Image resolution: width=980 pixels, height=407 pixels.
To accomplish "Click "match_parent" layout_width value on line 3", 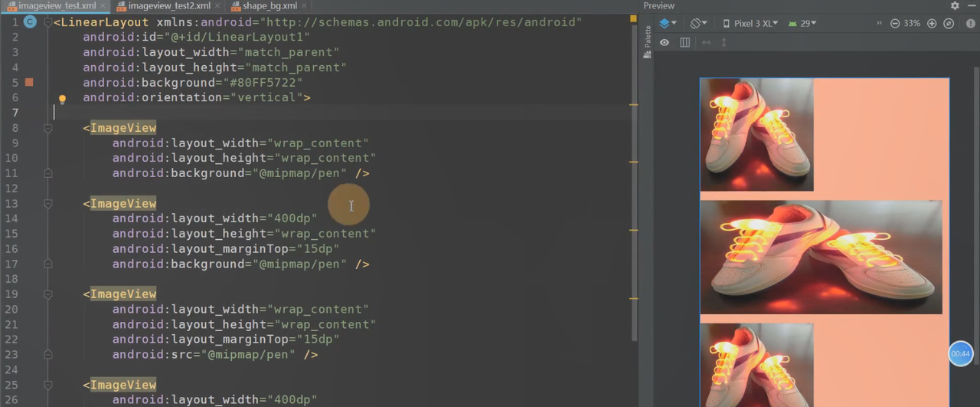I will [288, 52].
